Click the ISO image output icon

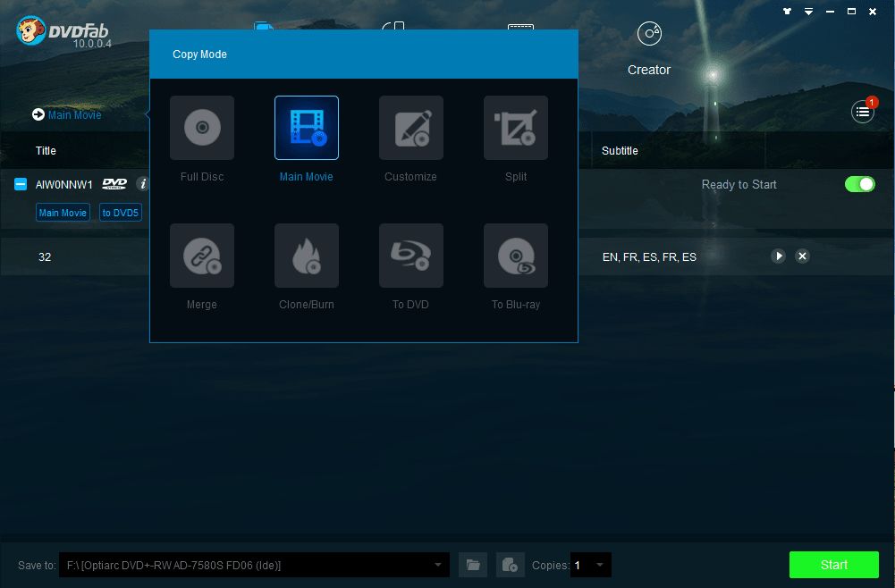coord(510,565)
